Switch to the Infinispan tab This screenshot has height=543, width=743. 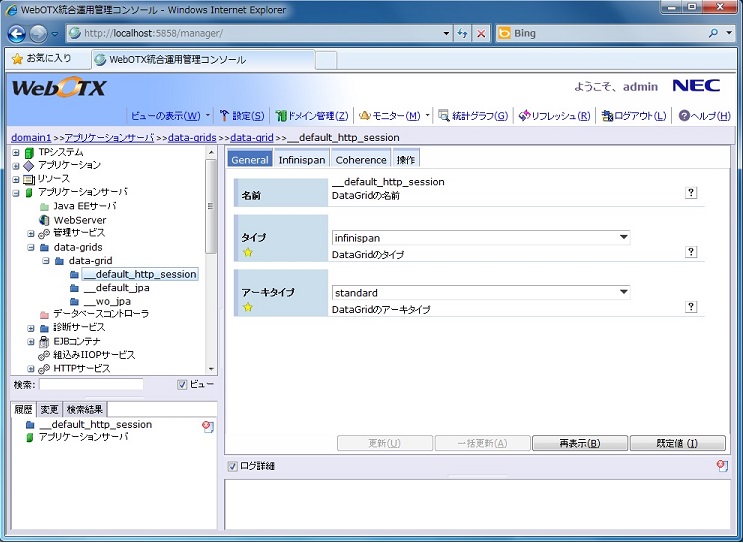(301, 159)
